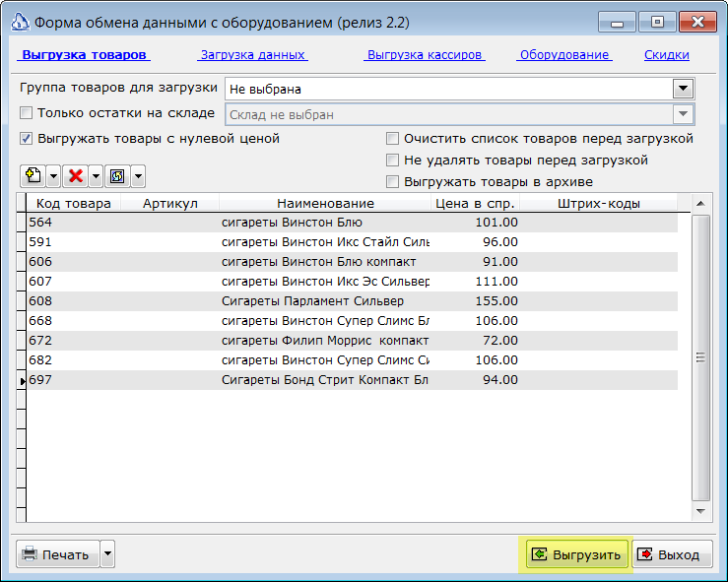Click the Выгрузить button
The height and width of the screenshot is (582, 728).
click(x=576, y=554)
